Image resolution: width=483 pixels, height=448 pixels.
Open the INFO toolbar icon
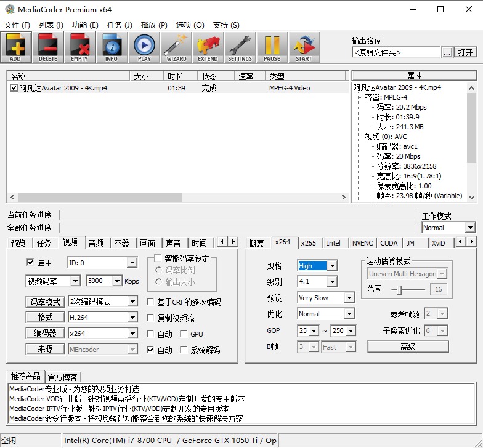tap(112, 47)
